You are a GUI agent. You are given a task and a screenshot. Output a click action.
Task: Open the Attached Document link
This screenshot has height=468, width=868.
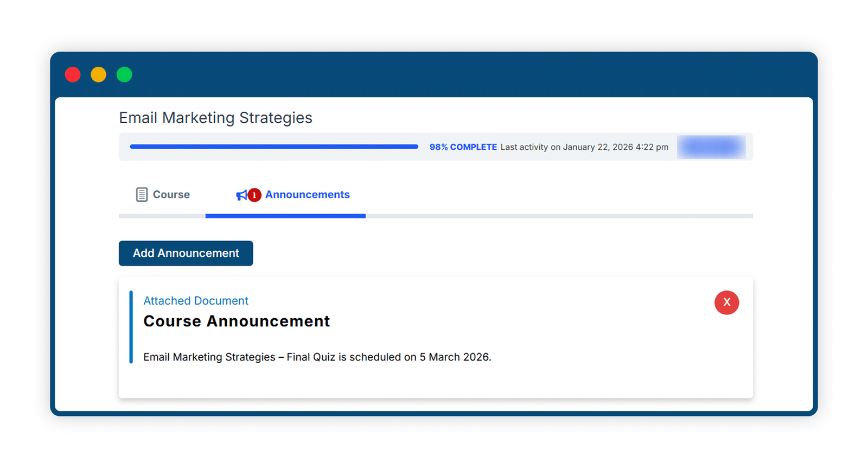196,301
